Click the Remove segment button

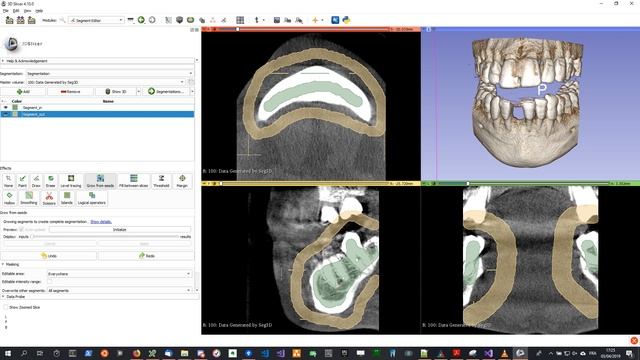pyautogui.click(x=70, y=91)
